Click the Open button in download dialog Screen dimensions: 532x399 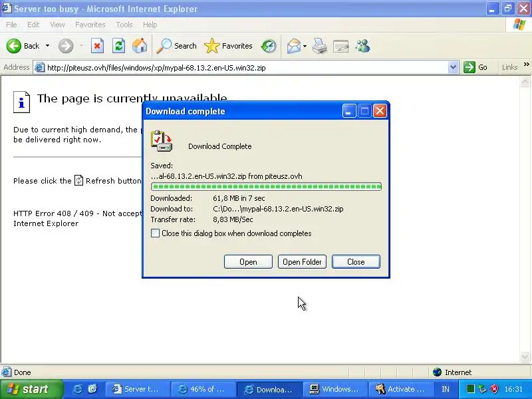click(248, 261)
